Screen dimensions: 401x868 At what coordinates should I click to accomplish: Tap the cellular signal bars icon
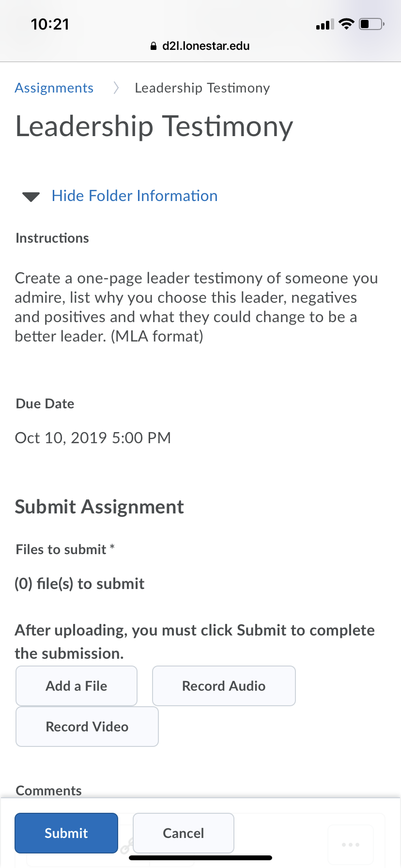324,24
